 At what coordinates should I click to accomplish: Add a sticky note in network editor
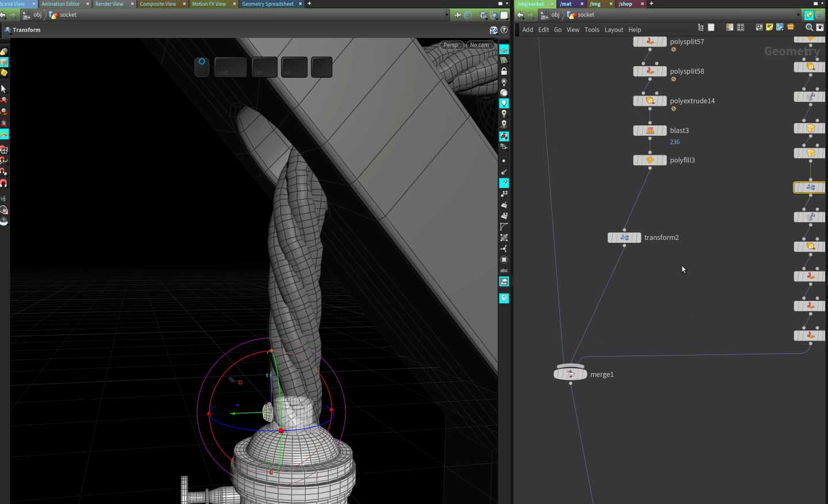pyautogui.click(x=769, y=28)
